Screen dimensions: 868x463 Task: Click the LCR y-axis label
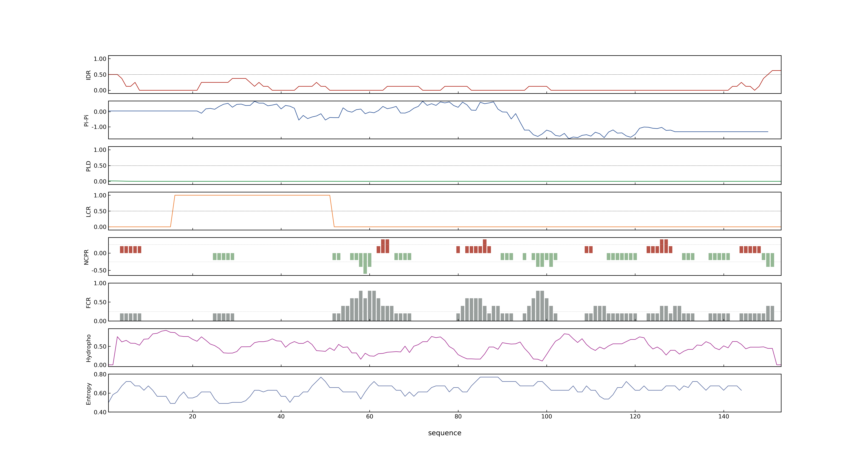pos(89,211)
